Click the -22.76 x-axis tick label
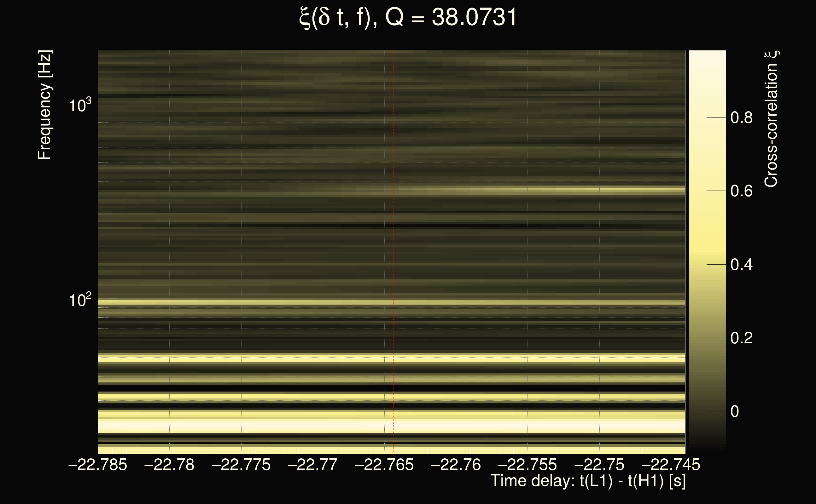The image size is (816, 504). pyautogui.click(x=456, y=465)
